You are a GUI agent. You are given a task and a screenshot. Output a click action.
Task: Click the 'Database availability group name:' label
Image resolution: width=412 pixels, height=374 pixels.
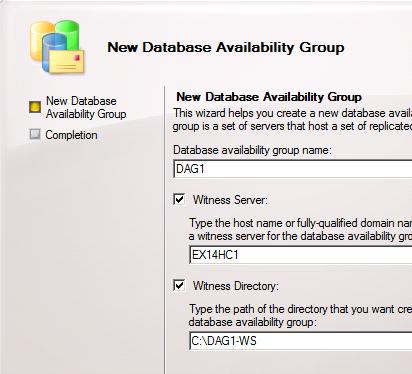pyautogui.click(x=252, y=150)
